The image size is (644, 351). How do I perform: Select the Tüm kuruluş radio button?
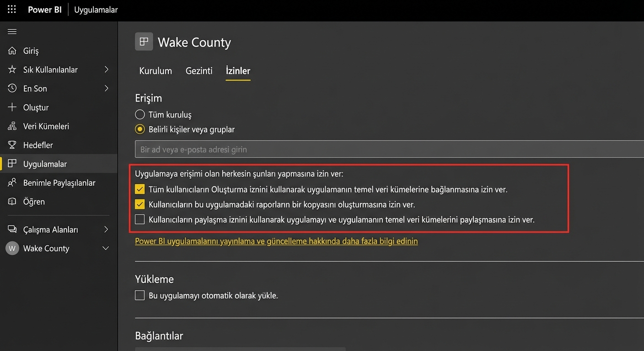(x=140, y=114)
